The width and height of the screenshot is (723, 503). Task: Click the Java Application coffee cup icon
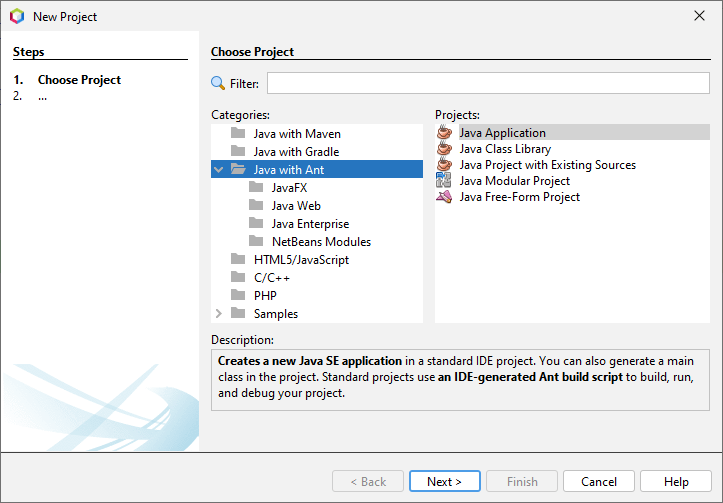pos(444,133)
